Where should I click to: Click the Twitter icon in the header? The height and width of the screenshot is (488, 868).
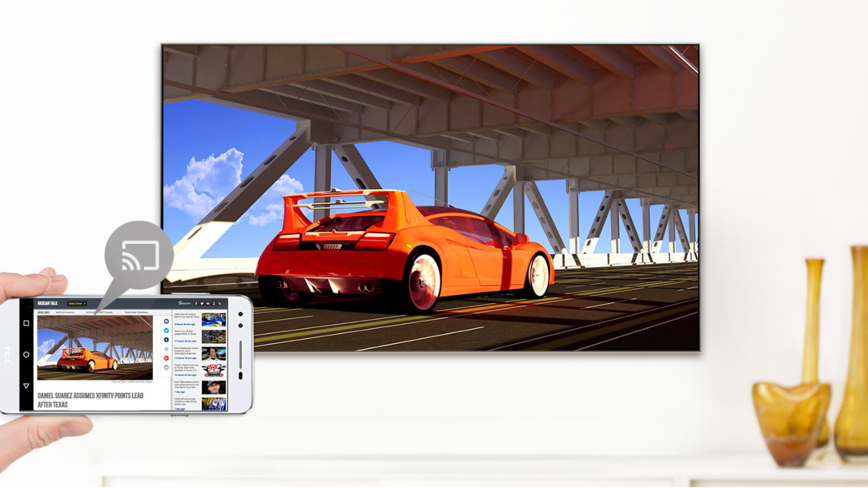pyautogui.click(x=202, y=304)
